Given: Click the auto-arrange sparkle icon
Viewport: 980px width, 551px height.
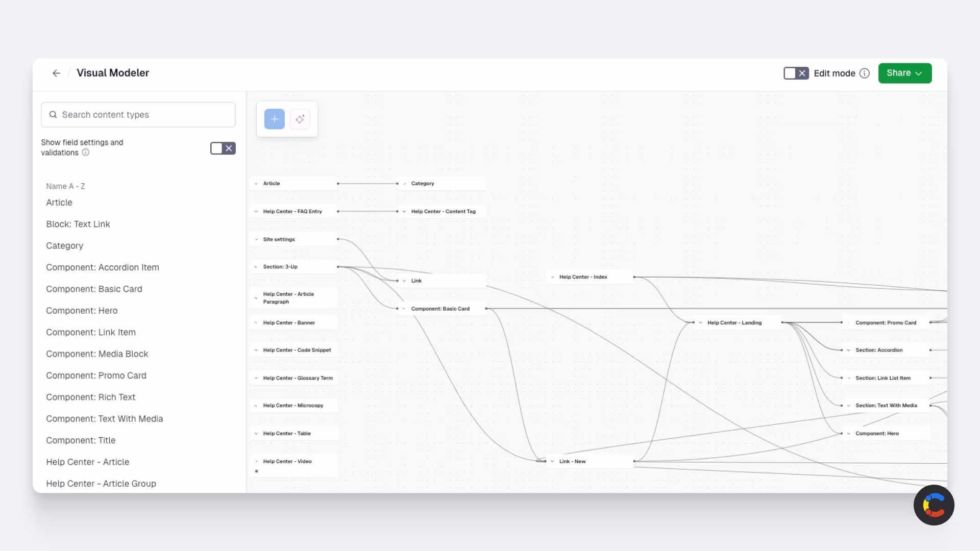Looking at the screenshot, I should pos(300,119).
